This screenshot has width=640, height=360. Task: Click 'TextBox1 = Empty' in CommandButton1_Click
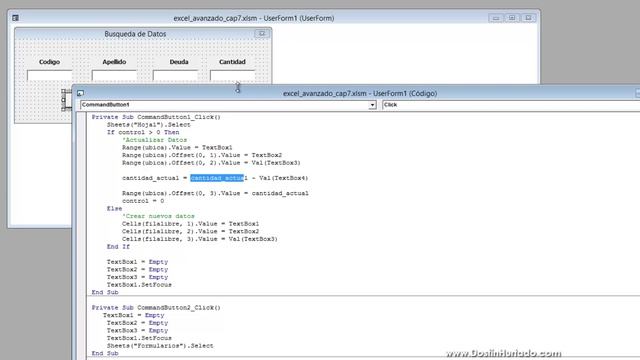(x=137, y=262)
